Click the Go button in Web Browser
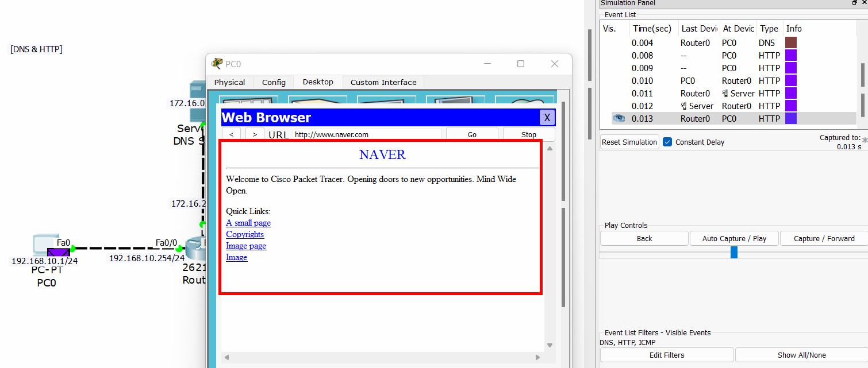This screenshot has height=368, width=868. click(472, 134)
